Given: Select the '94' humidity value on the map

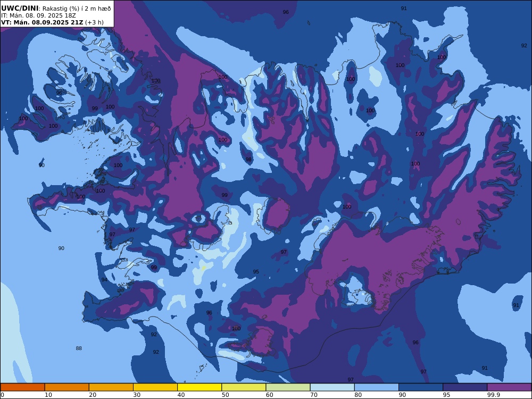Looking at the screenshot, I should [x=104, y=280].
